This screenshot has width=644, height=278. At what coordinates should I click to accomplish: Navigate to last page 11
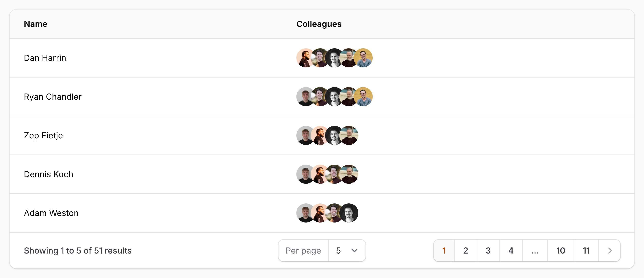tap(586, 251)
